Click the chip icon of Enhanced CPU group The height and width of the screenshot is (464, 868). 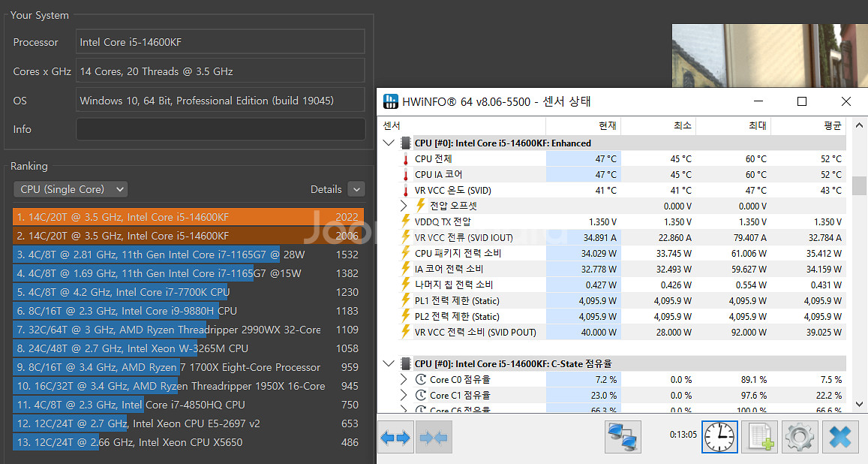pos(406,143)
